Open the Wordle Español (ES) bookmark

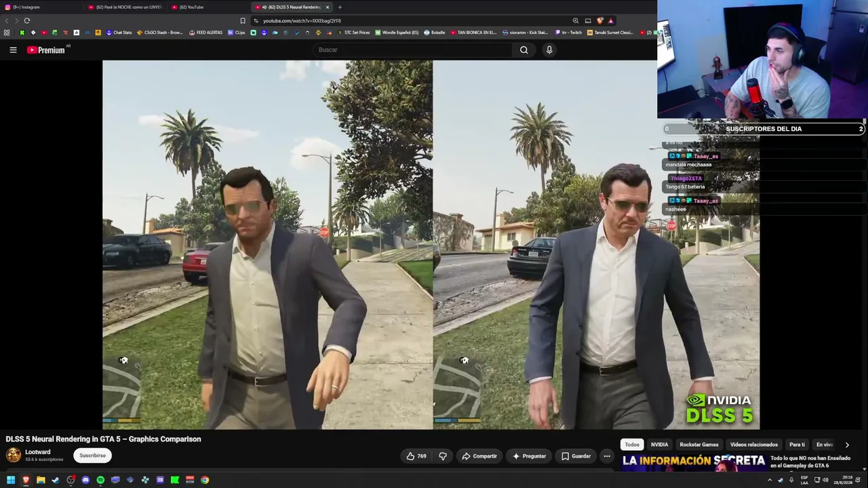click(x=397, y=33)
